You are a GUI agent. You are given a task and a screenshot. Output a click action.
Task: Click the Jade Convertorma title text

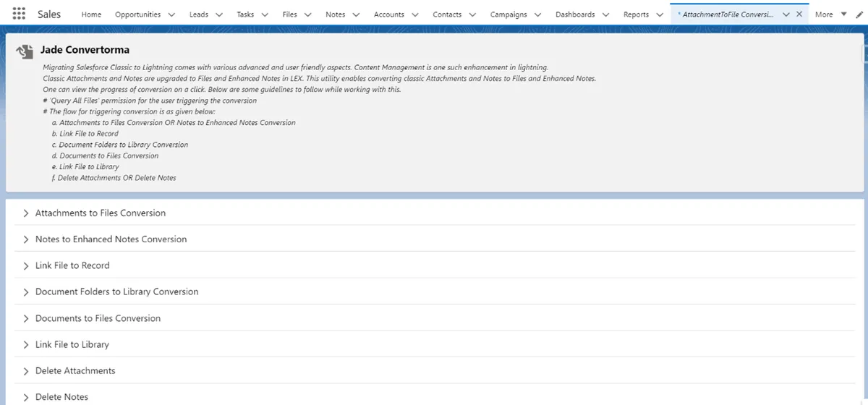pyautogui.click(x=85, y=50)
